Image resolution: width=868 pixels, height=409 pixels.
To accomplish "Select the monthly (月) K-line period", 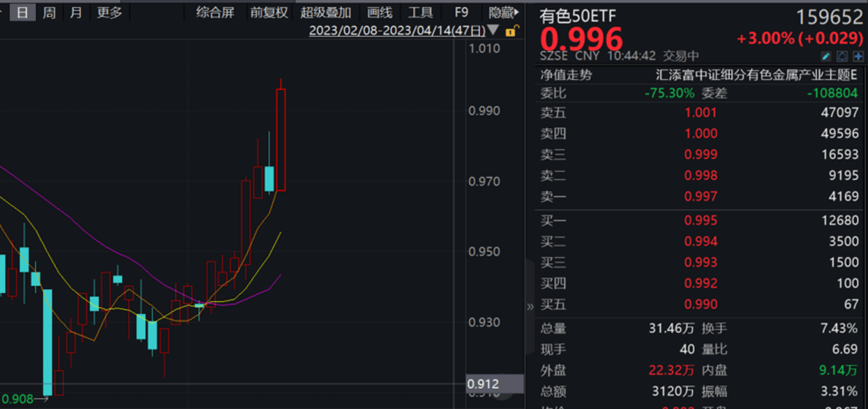I will point(75,13).
